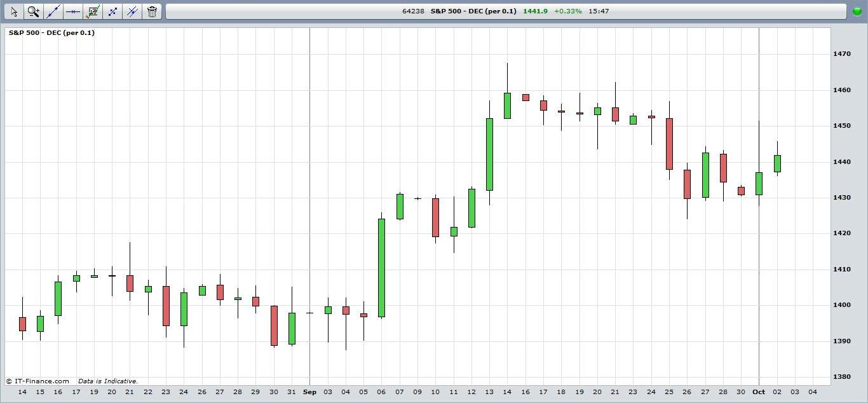This screenshot has height=403, width=868.
Task: Click the chart label S&P 500 - DEC (per 0.1)
Action: 51,32
